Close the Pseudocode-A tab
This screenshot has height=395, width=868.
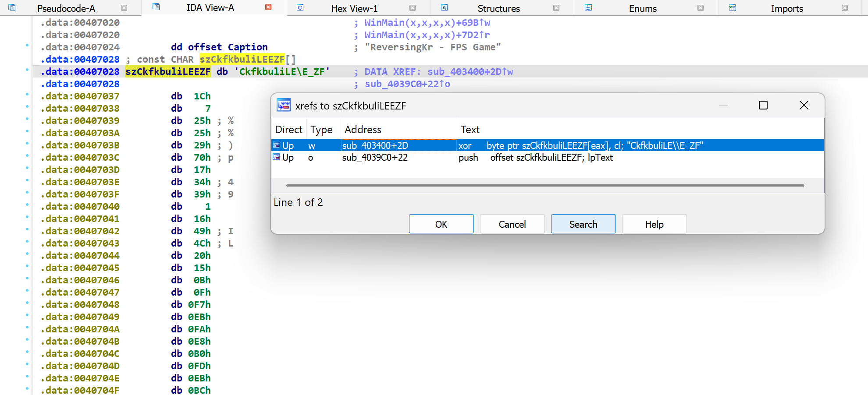point(124,8)
